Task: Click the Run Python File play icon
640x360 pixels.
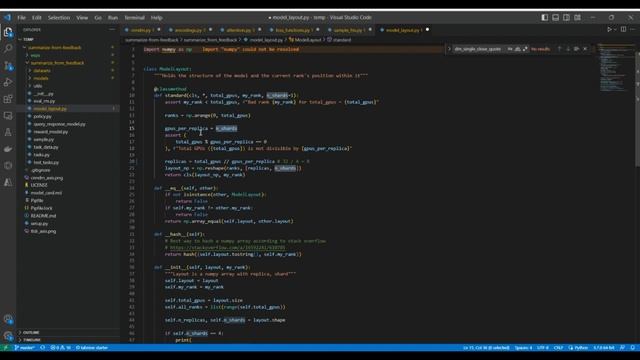Action: click(609, 29)
